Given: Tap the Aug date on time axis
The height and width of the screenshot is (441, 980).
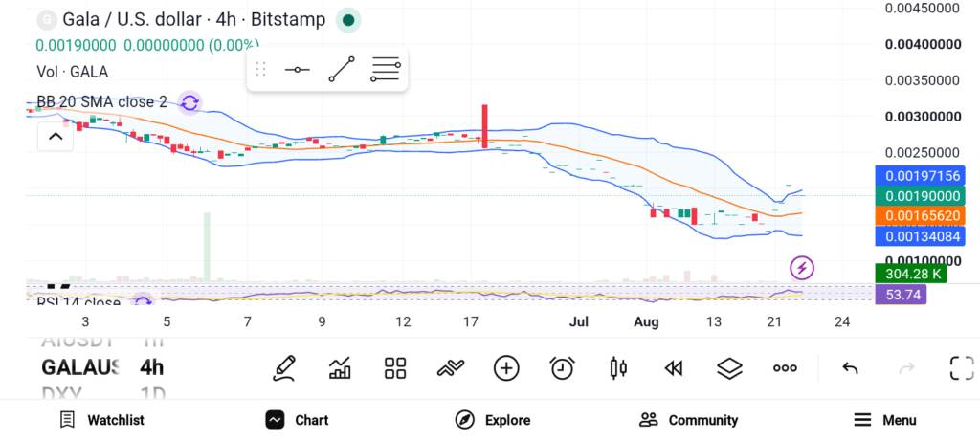Looking at the screenshot, I should (646, 322).
